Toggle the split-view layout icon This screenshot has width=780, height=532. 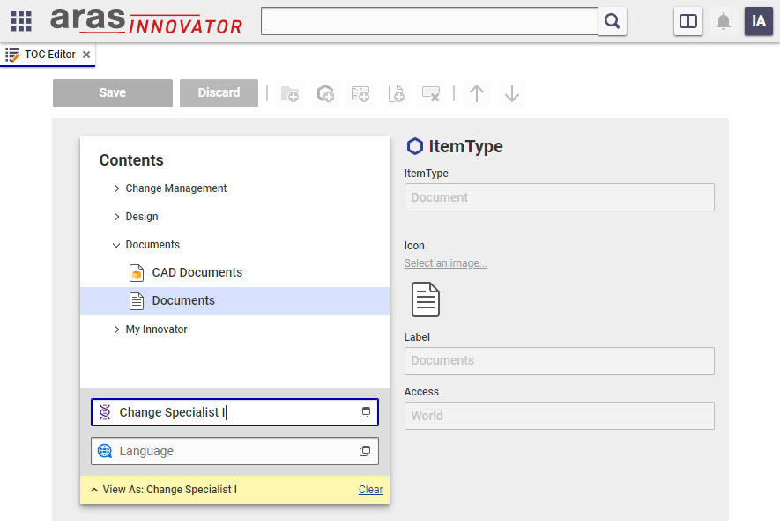click(x=688, y=21)
